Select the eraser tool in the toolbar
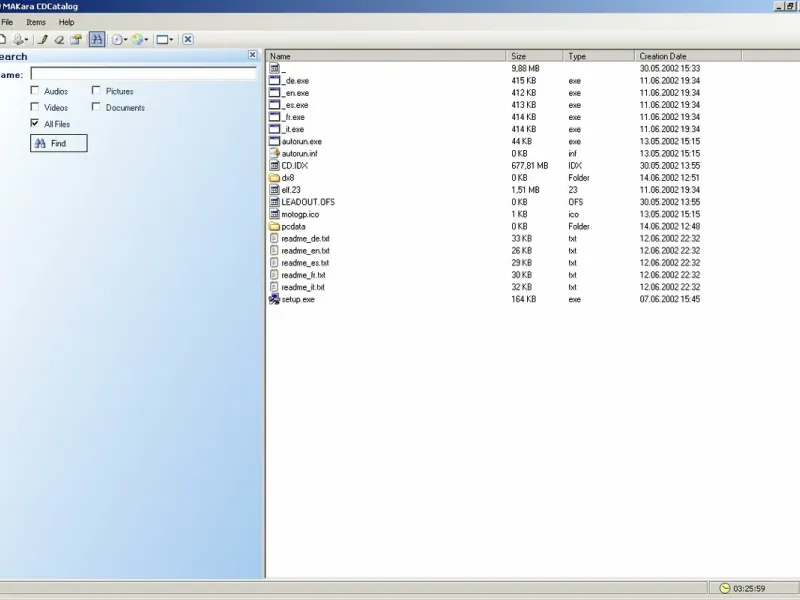This screenshot has height=600, width=800. [x=60, y=39]
